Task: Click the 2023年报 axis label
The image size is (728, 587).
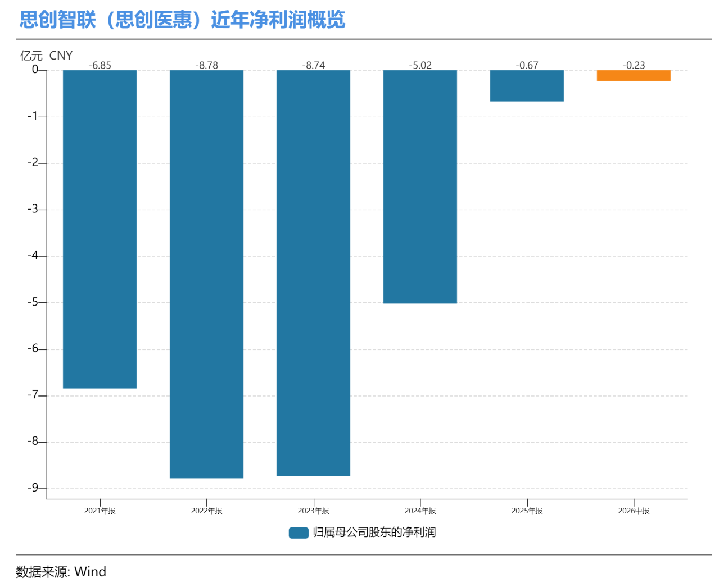Action: click(313, 511)
